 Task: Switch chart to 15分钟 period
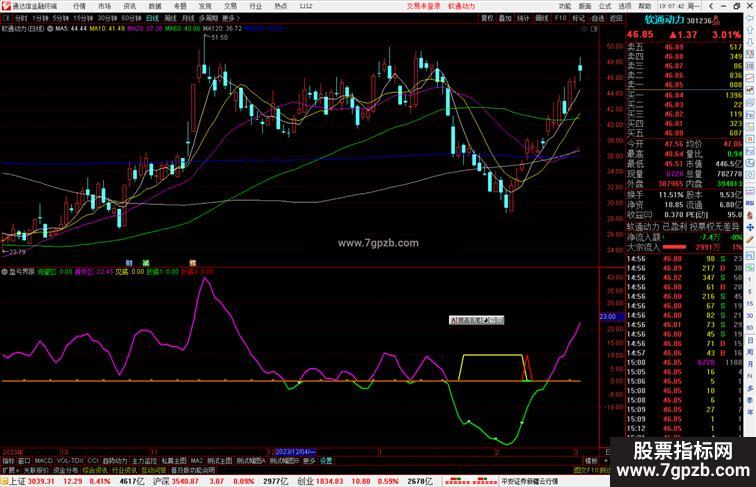click(x=83, y=18)
